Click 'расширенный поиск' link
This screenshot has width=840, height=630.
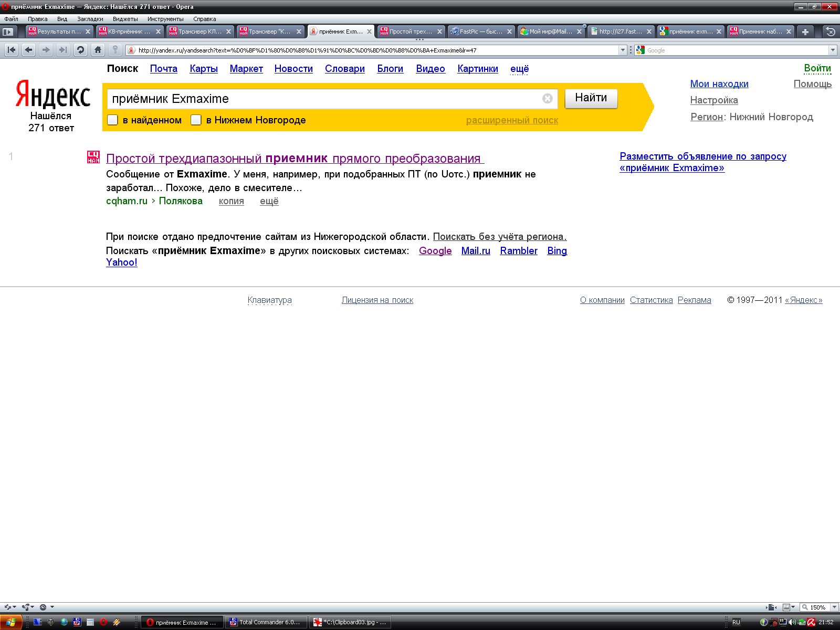coord(512,120)
